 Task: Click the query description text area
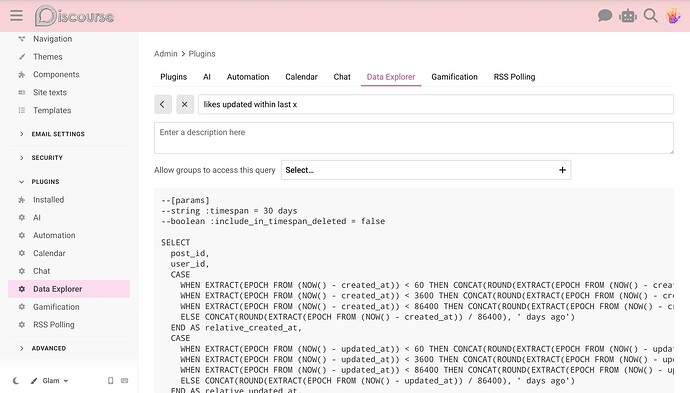point(414,138)
